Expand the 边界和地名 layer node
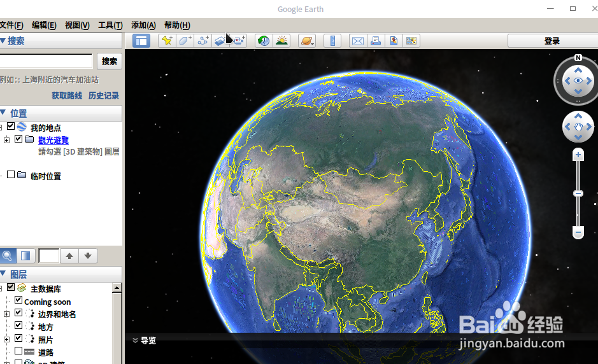The image size is (598, 364). [x=6, y=314]
